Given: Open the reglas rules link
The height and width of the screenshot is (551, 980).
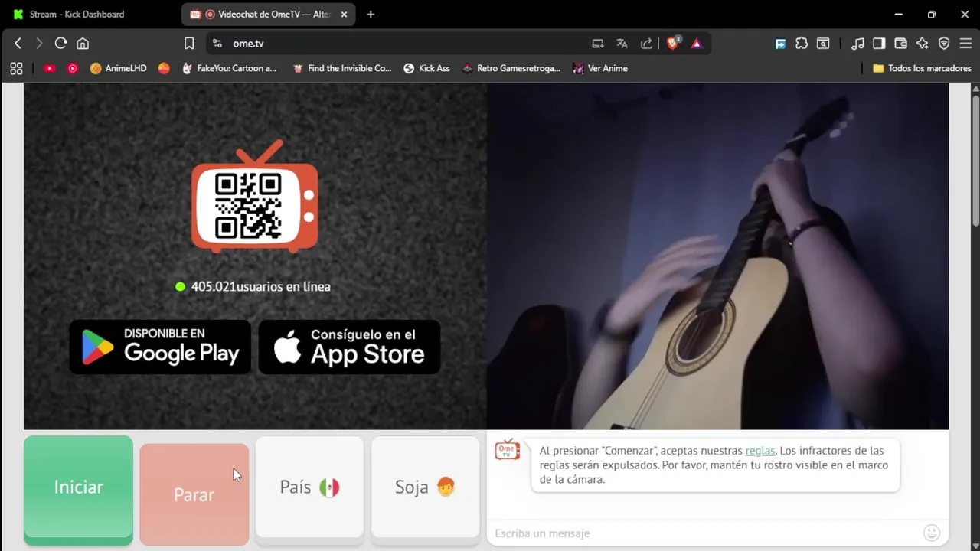Looking at the screenshot, I should [x=760, y=451].
